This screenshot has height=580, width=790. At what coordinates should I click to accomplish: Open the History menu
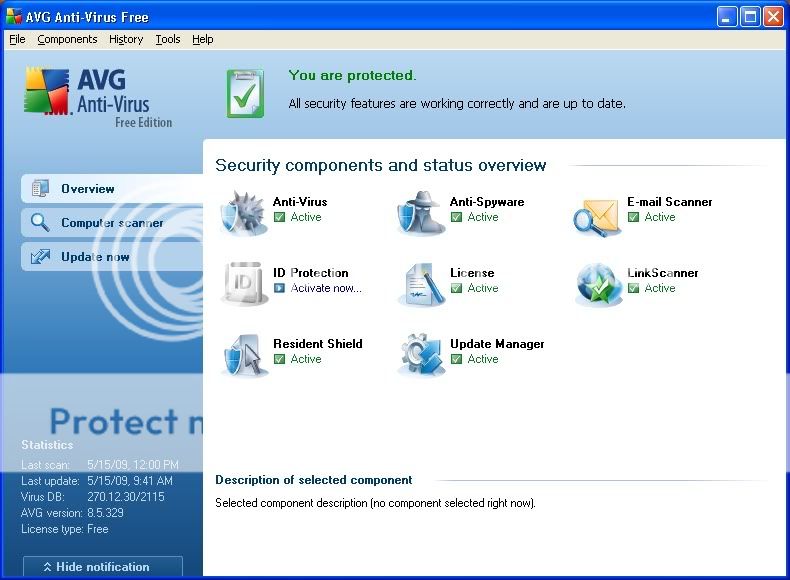[x=126, y=39]
